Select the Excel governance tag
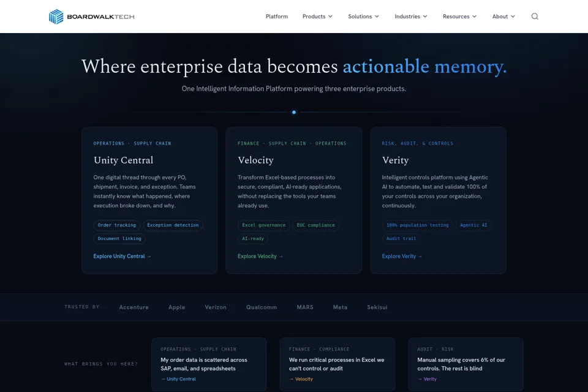 click(x=263, y=225)
